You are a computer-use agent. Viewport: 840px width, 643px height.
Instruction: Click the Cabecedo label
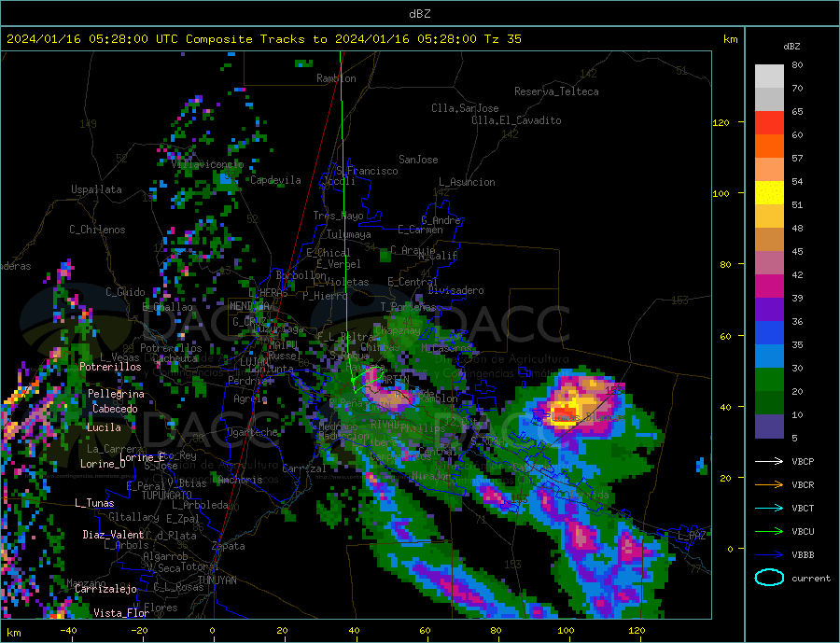click(x=115, y=409)
